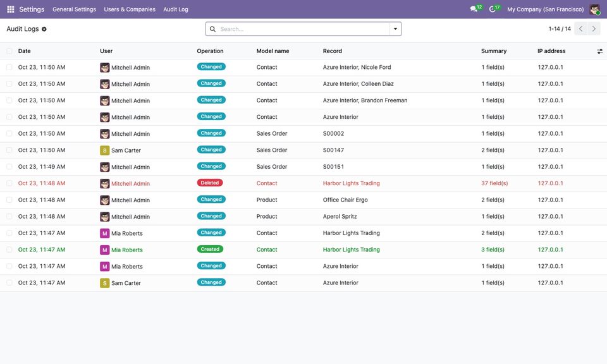The image size is (607, 364).
Task: Check the box for the Deleted Contact row
Action: coord(9,183)
